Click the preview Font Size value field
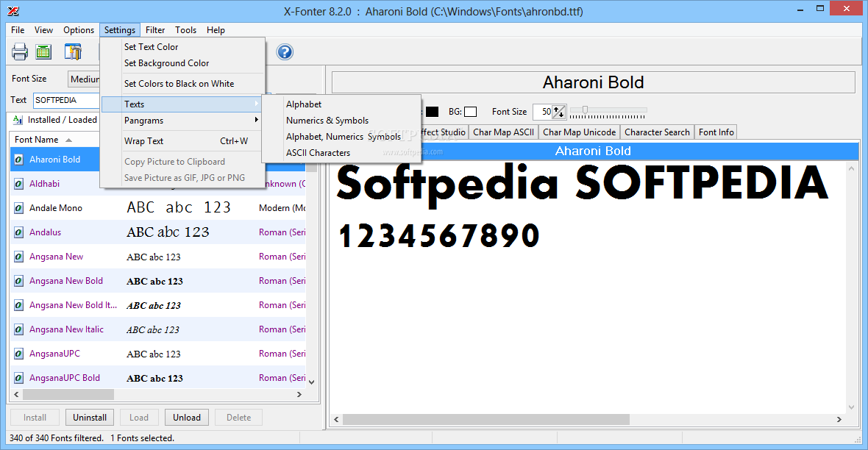 [543, 112]
